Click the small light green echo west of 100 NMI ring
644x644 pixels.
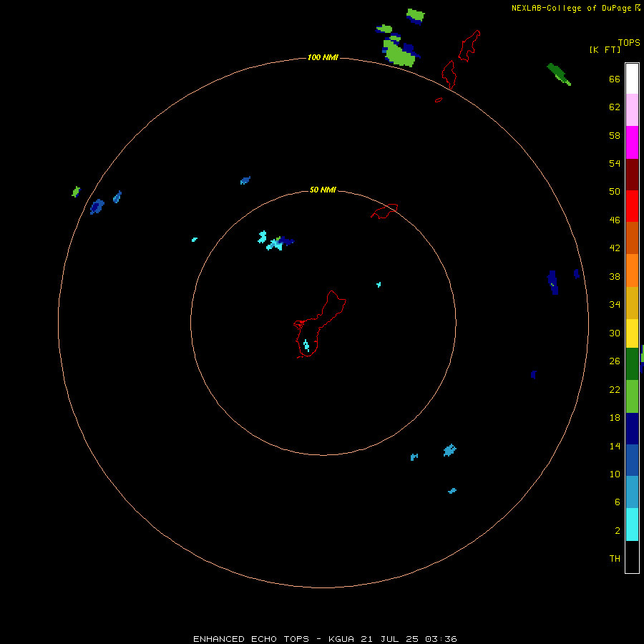click(x=76, y=191)
